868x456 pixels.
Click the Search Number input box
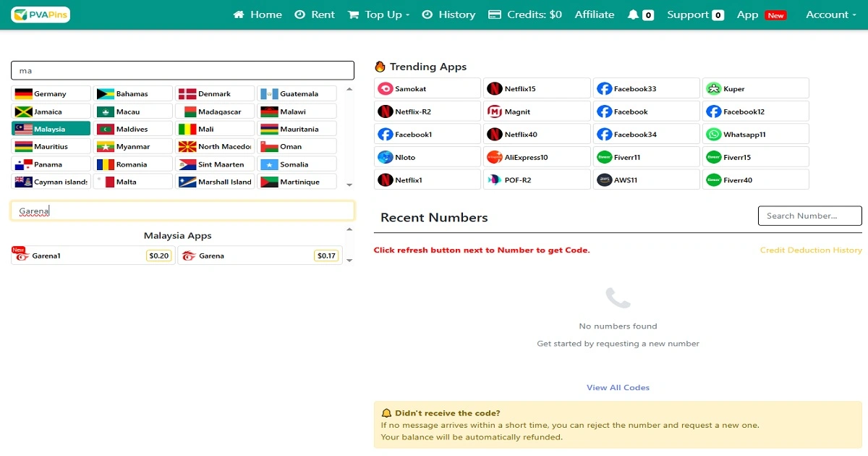click(x=810, y=216)
